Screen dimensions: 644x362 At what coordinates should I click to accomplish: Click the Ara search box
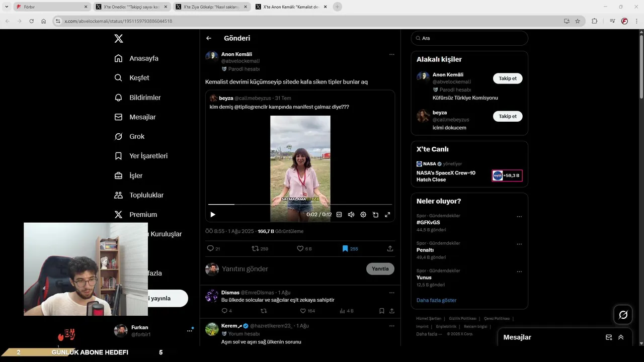pos(469,38)
